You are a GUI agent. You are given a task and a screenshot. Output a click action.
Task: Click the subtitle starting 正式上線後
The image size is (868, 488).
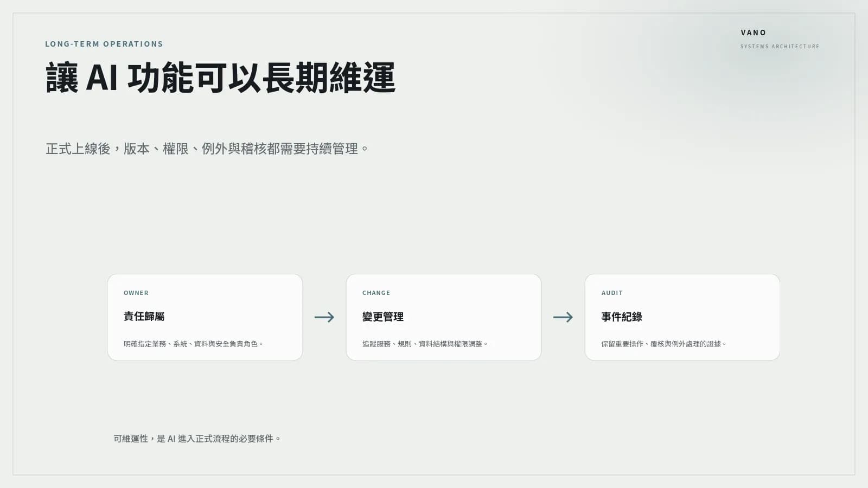pos(207,149)
